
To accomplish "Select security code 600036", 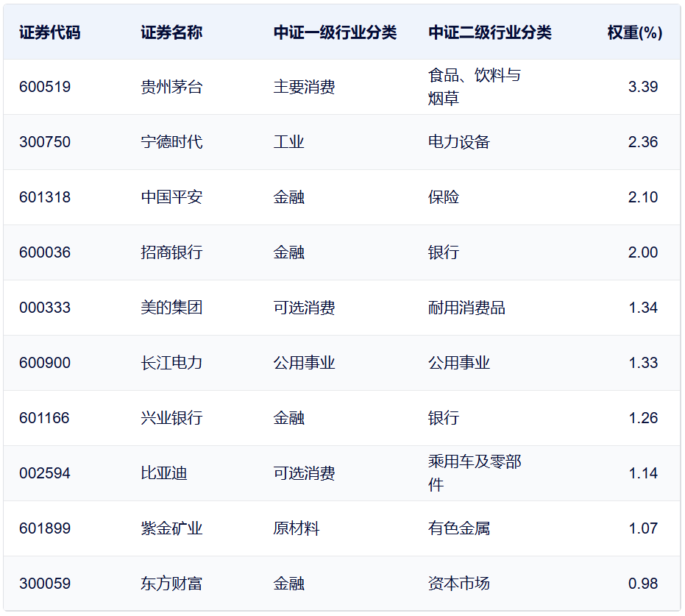I will (x=45, y=252).
